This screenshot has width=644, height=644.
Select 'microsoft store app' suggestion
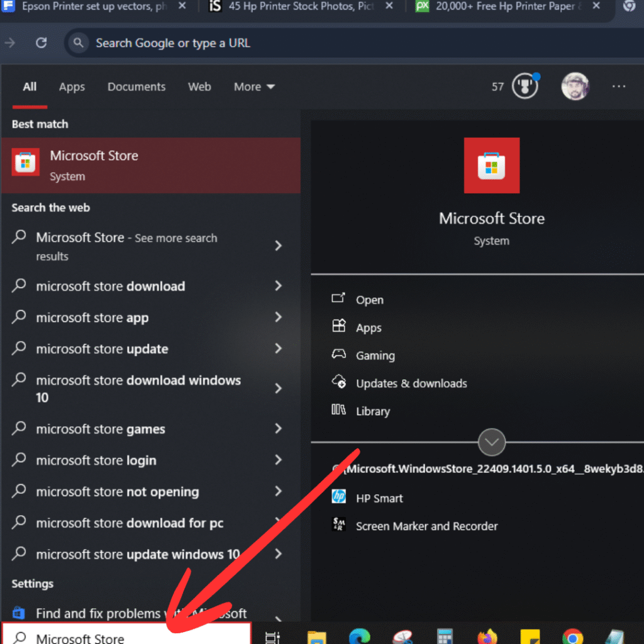pos(92,318)
